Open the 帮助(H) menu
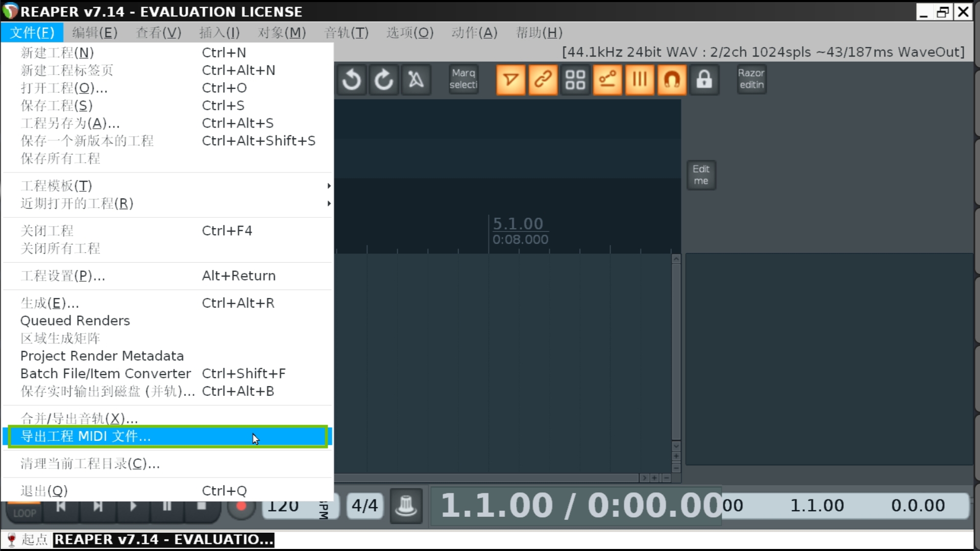 coord(539,33)
